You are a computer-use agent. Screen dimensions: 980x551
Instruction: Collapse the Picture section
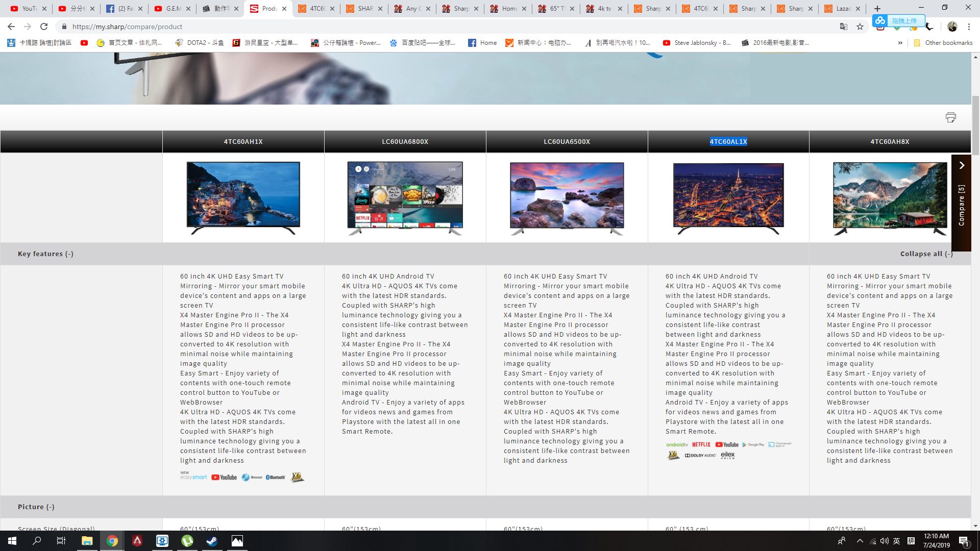point(36,507)
